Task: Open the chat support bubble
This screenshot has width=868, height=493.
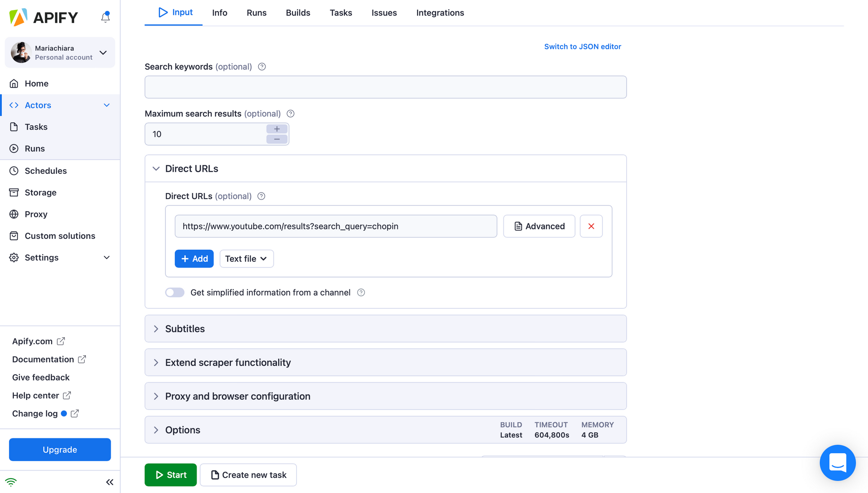Action: pos(838,463)
